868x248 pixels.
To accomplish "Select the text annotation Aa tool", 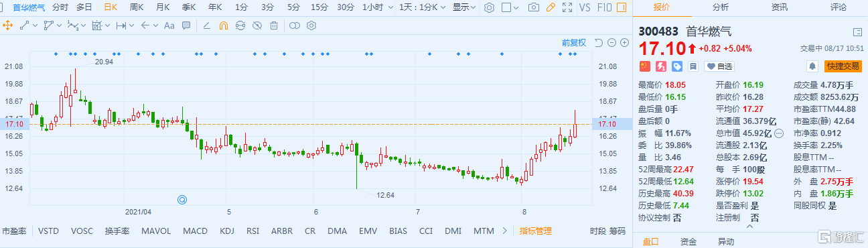I will 169,25.
